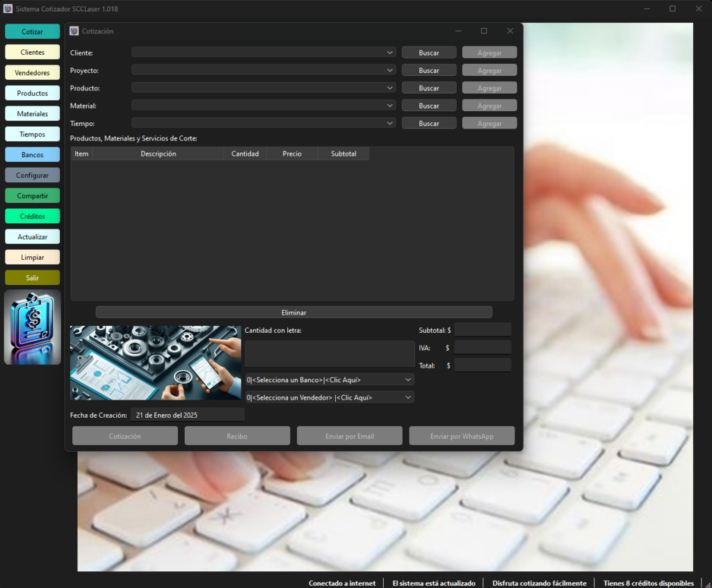Click the Fecha de Creación field
Image resolution: width=712 pixels, height=588 pixels.
pyautogui.click(x=188, y=415)
